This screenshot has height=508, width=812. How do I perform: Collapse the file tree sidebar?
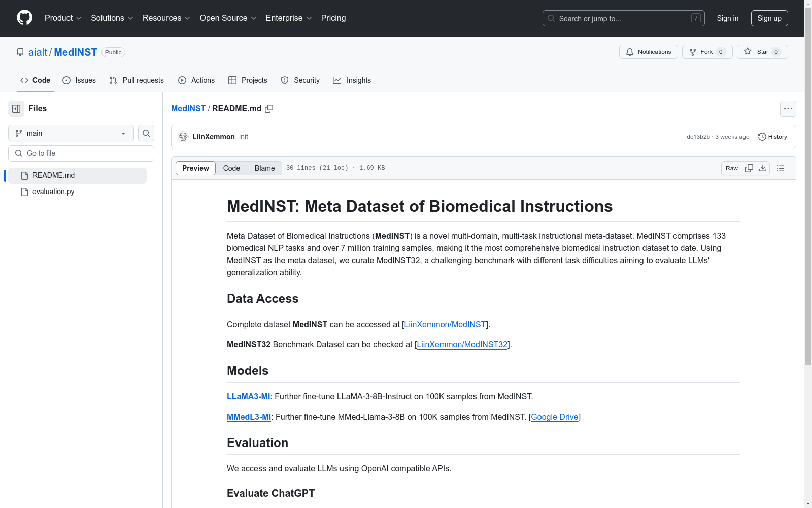pyautogui.click(x=16, y=108)
